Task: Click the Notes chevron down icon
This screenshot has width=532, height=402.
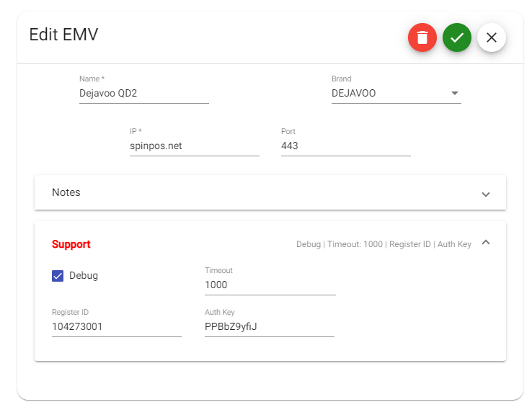Action: click(486, 195)
